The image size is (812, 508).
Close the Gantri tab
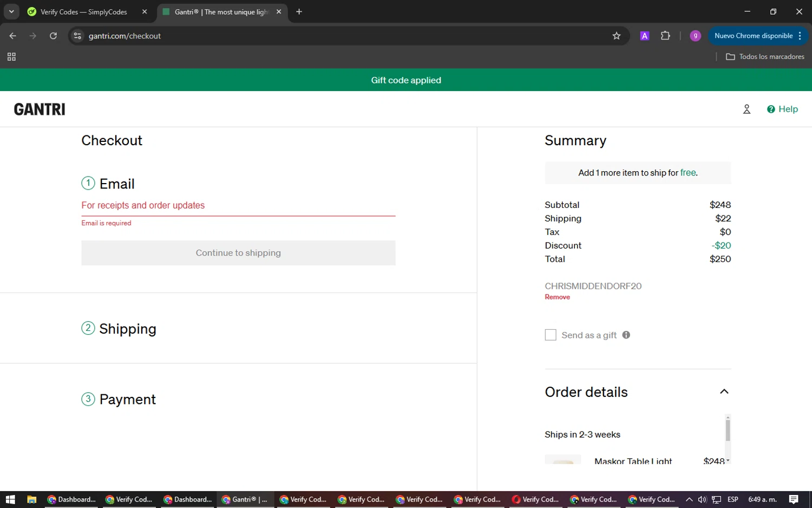click(x=279, y=11)
